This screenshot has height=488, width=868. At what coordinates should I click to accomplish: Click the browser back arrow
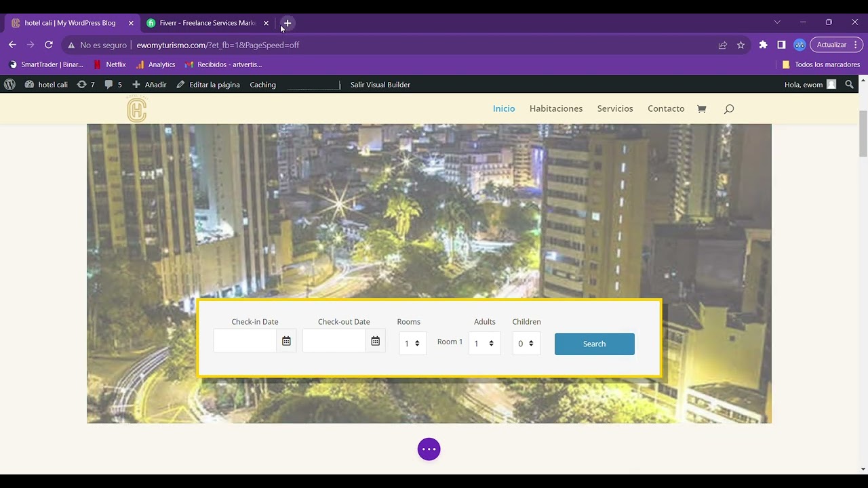point(12,45)
